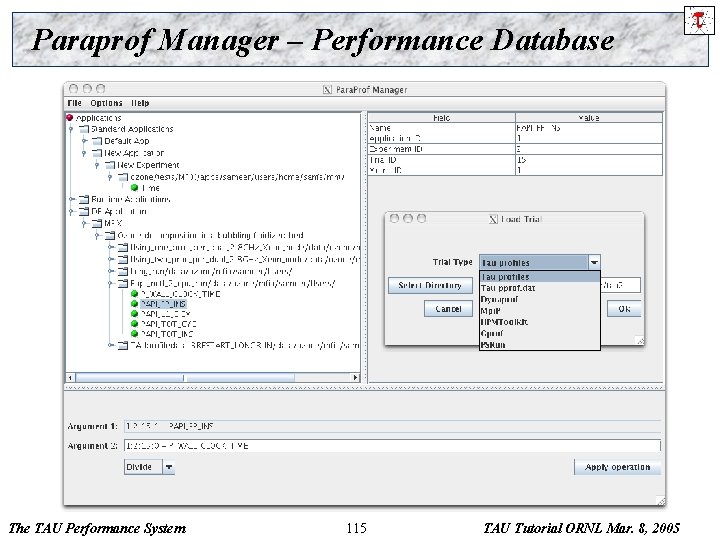Image resolution: width=720 pixels, height=540 pixels.
Task: Open the File menu
Action: pos(74,103)
